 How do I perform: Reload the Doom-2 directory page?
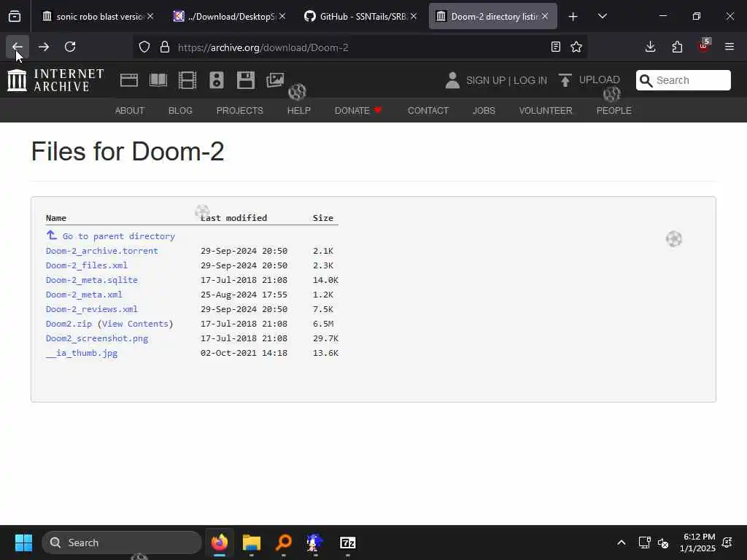pos(70,47)
